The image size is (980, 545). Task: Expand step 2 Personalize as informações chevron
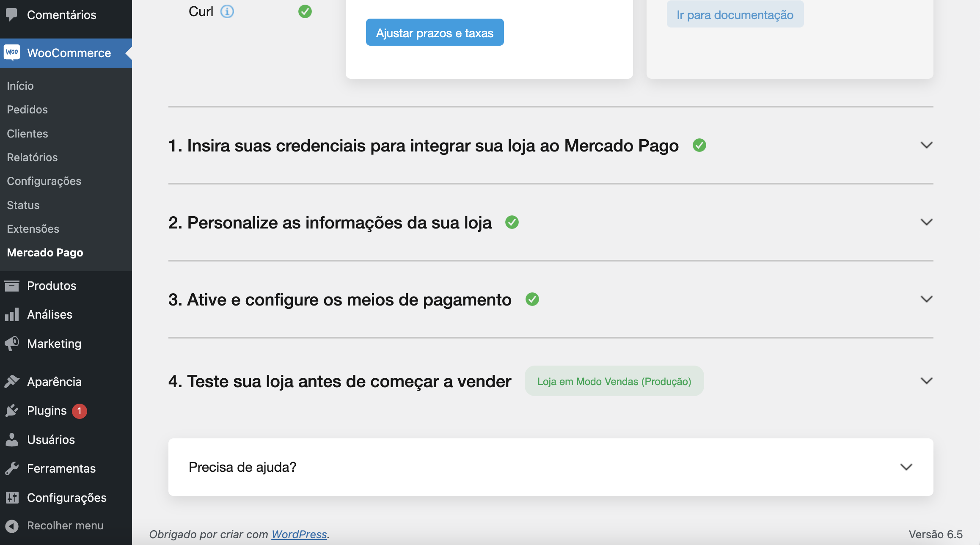pos(927,222)
